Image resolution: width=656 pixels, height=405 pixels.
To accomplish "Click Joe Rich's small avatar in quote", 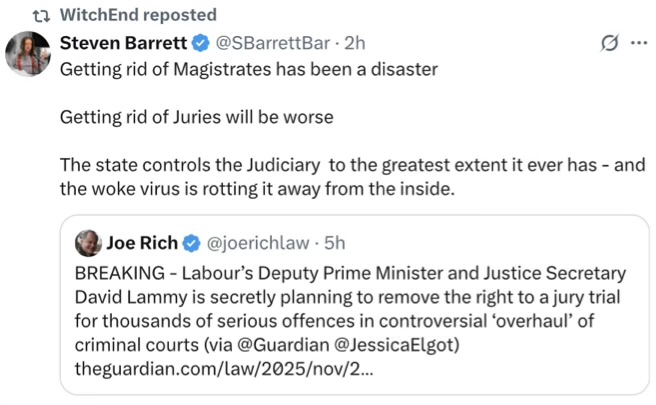I will pyautogui.click(x=89, y=243).
